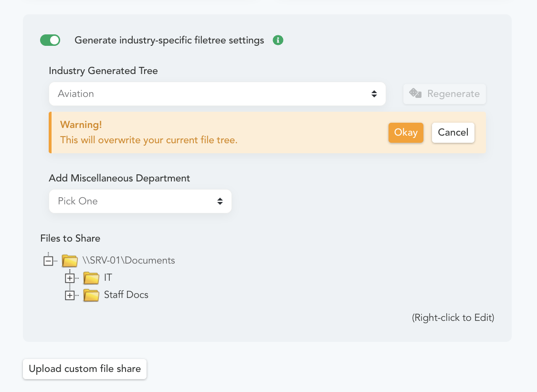Click the Regenerate button

click(444, 94)
